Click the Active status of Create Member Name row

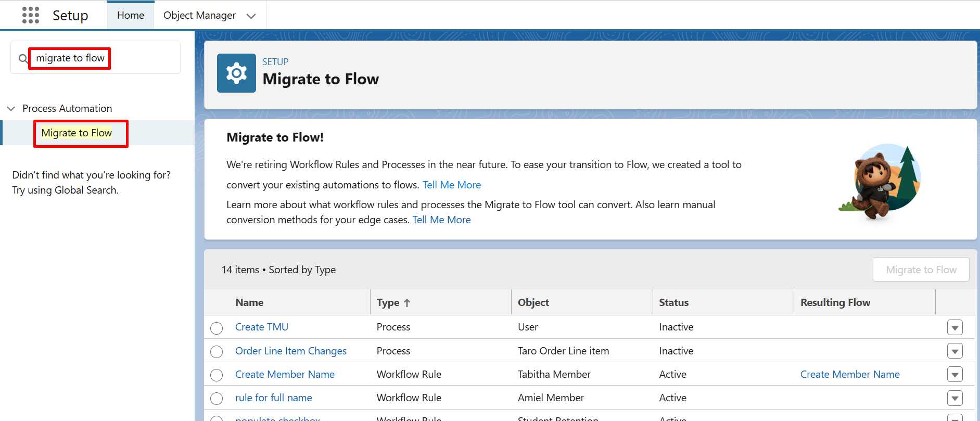pyautogui.click(x=672, y=374)
